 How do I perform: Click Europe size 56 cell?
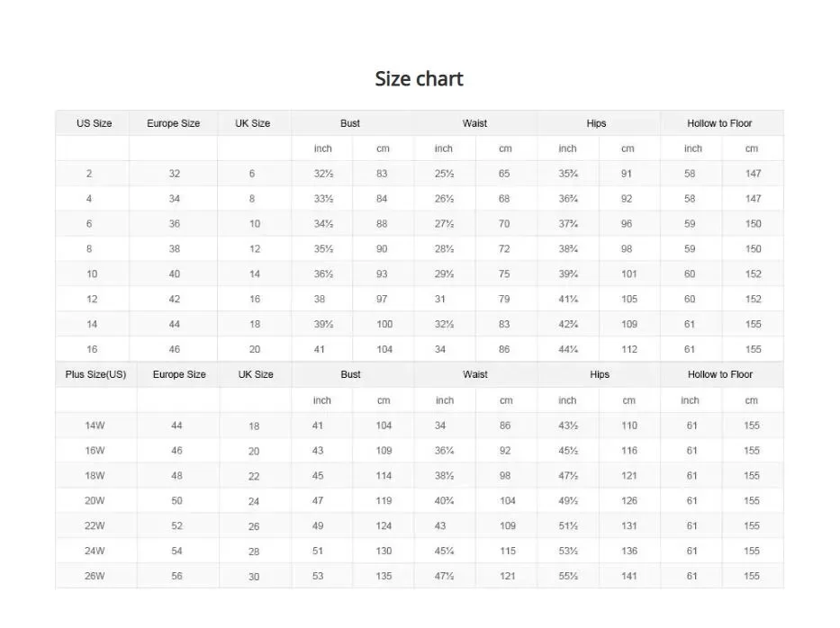[x=176, y=576]
